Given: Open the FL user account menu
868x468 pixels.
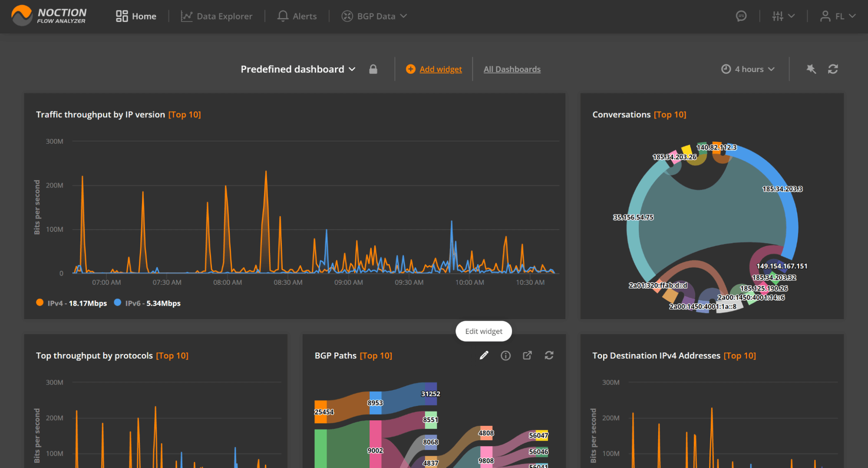Looking at the screenshot, I should pos(838,16).
